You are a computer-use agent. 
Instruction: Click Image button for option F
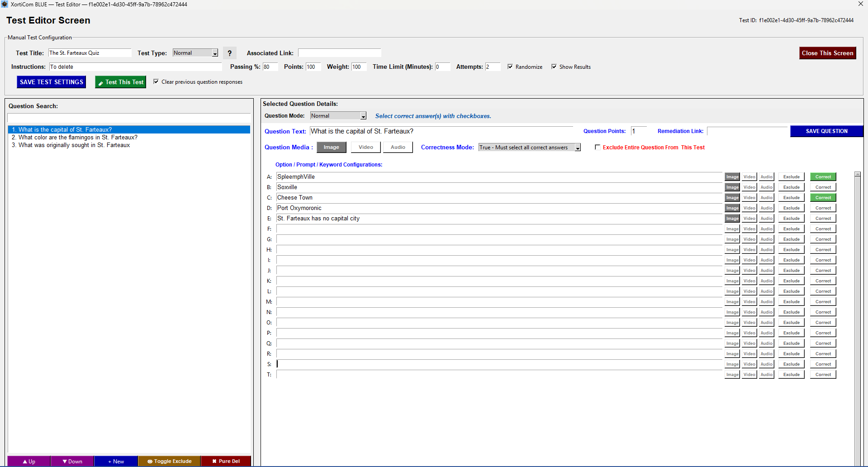pos(732,229)
